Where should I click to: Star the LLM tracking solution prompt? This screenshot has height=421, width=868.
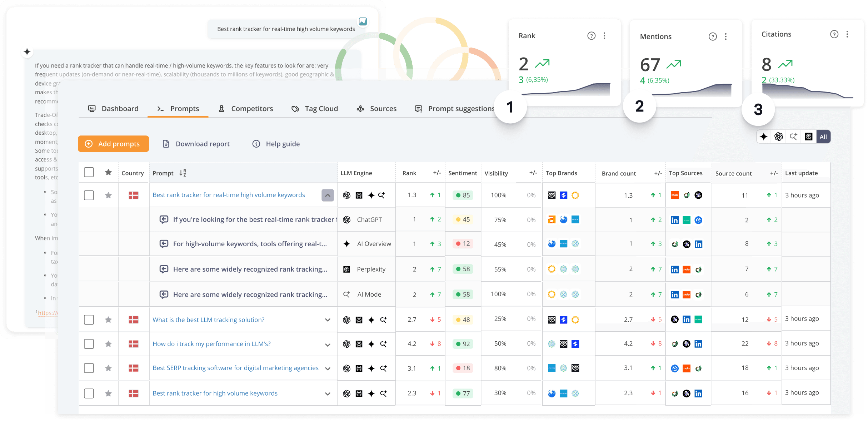pos(108,320)
